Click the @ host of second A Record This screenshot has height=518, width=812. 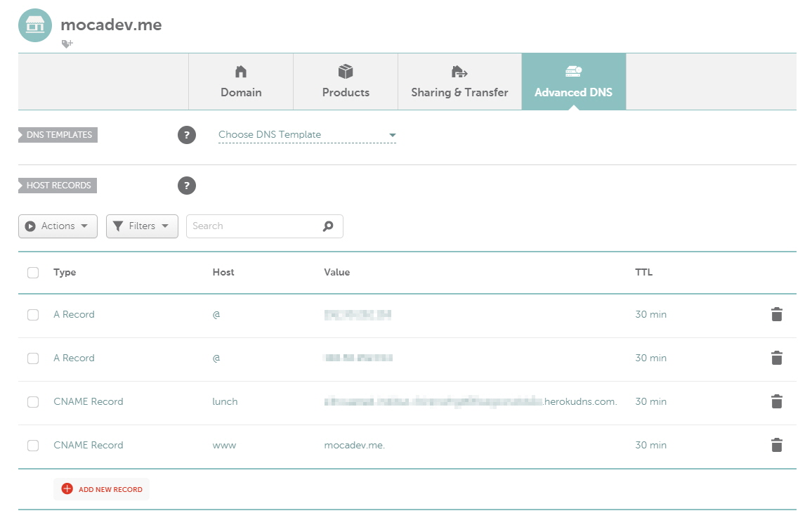(x=216, y=358)
